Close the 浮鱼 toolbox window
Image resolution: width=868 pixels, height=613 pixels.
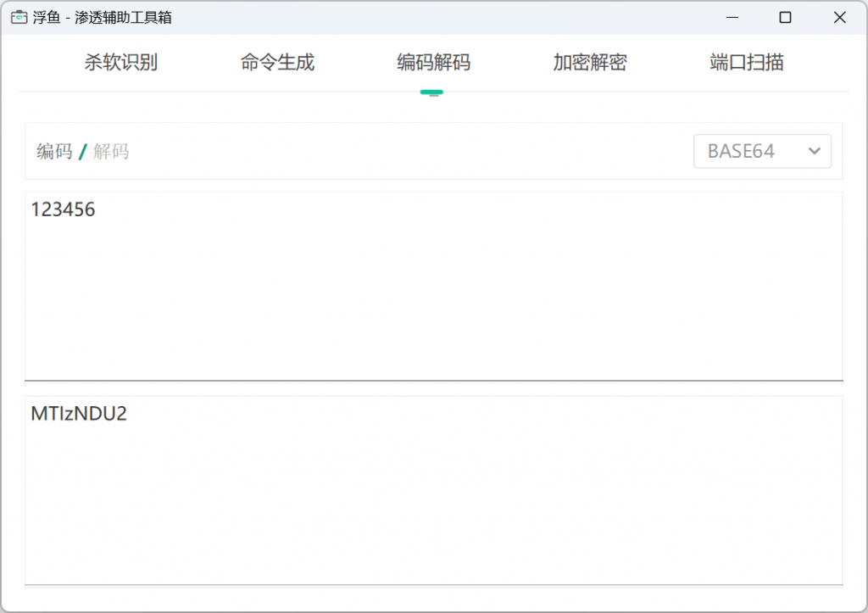coord(840,17)
